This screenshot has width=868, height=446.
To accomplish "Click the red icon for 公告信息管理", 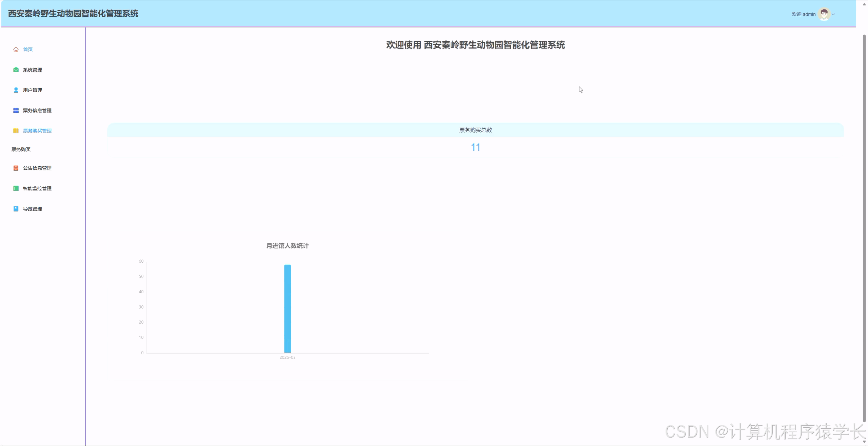I will (x=16, y=168).
